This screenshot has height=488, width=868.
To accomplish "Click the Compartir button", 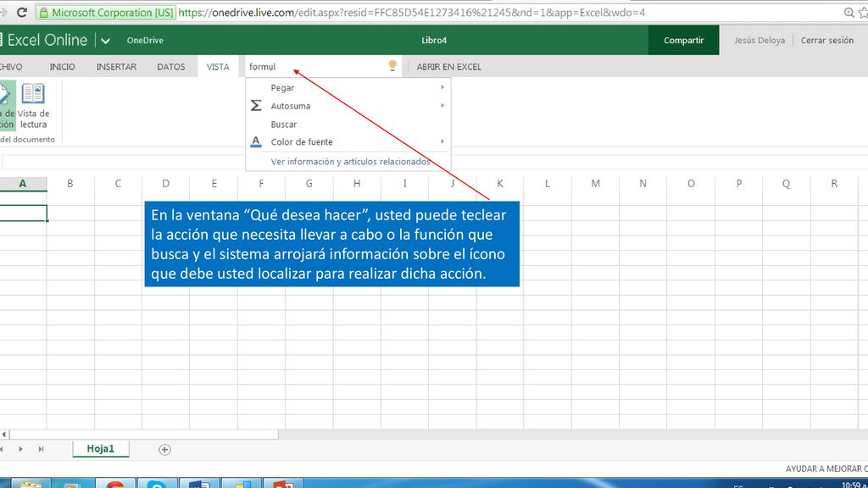I will 684,40.
